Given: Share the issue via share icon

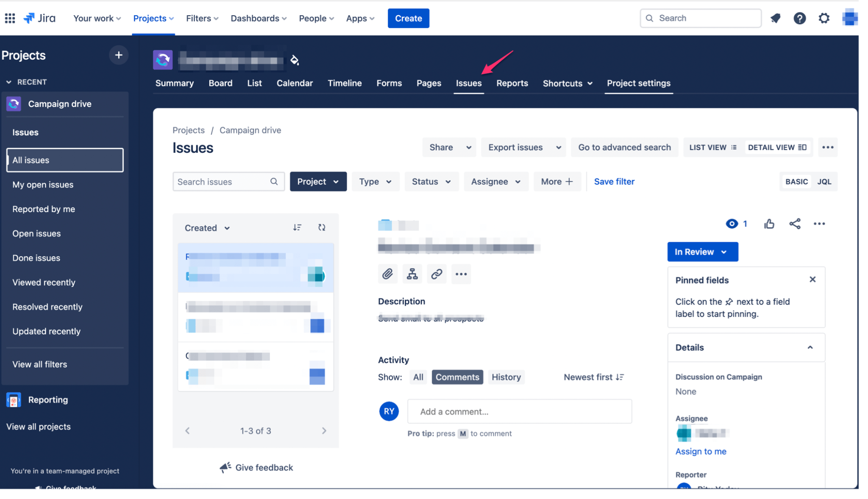Looking at the screenshot, I should (x=795, y=224).
